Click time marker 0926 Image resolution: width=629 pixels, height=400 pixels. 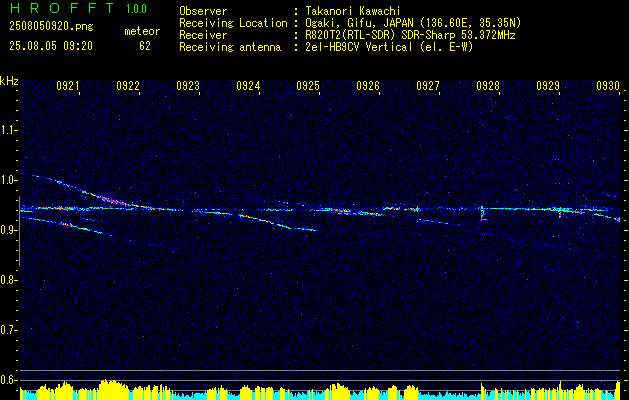(368, 85)
